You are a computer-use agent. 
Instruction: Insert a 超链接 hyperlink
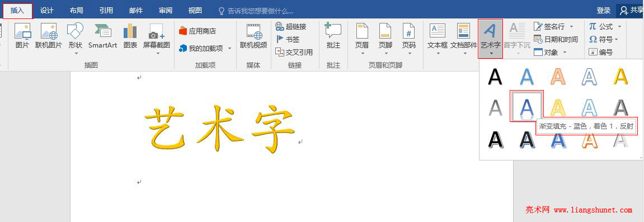291,27
